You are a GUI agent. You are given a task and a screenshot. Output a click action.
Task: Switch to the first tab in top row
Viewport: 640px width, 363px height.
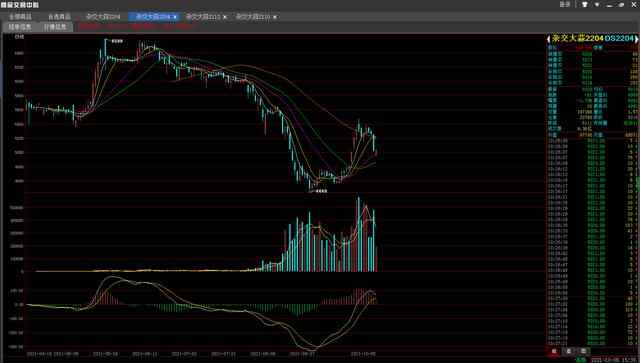[x=20, y=17]
